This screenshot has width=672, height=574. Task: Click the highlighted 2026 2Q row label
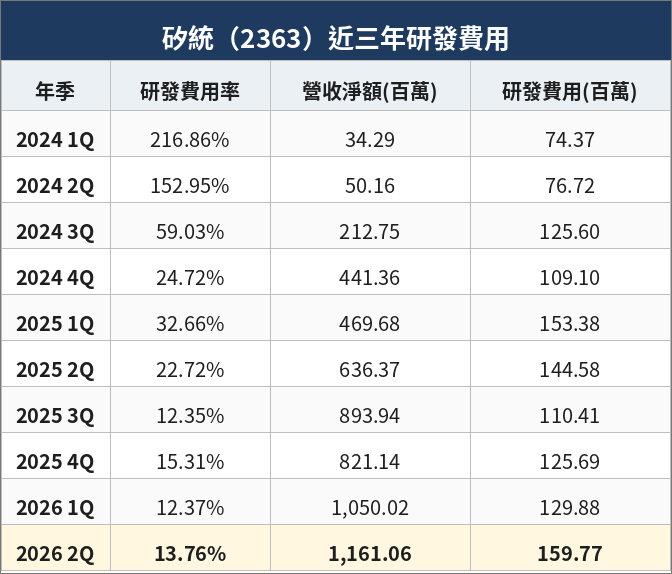[55, 553]
